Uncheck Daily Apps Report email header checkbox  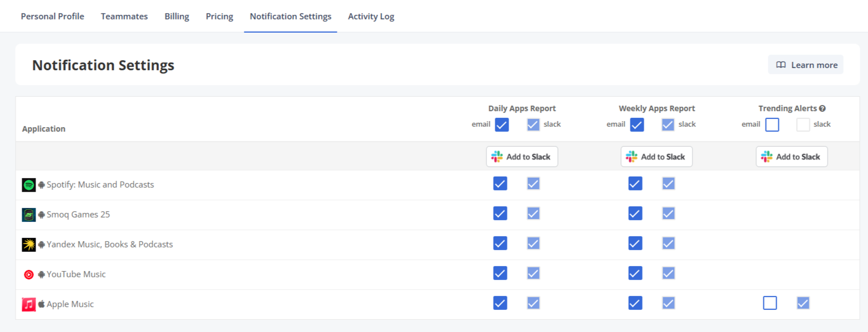(502, 124)
